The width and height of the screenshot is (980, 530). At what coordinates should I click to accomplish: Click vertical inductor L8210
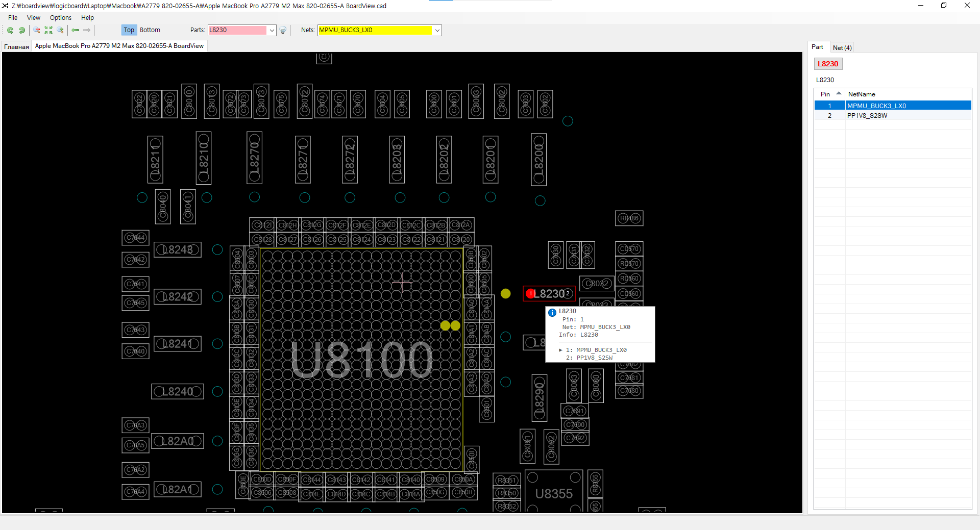204,158
